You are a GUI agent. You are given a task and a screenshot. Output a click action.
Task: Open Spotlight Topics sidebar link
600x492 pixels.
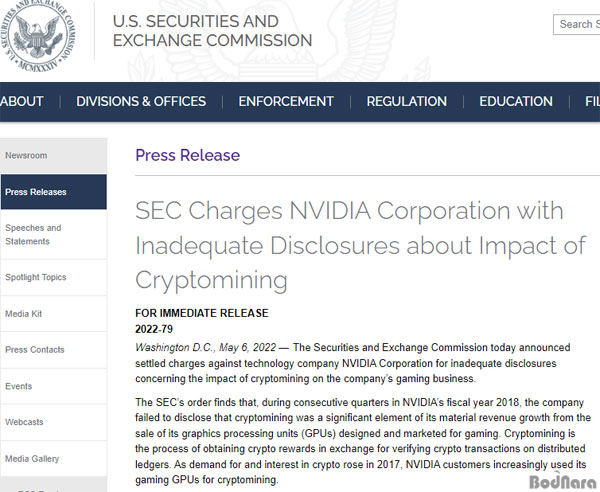pyautogui.click(x=54, y=277)
